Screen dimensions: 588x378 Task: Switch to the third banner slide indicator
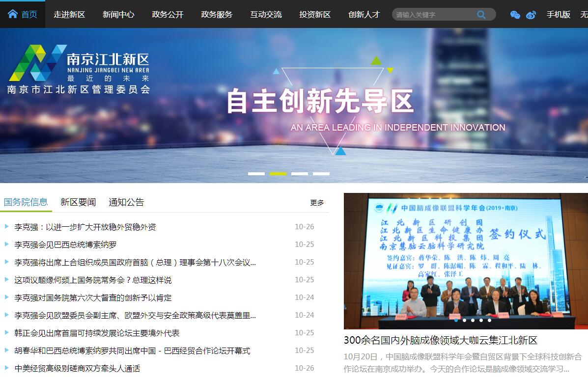point(299,174)
